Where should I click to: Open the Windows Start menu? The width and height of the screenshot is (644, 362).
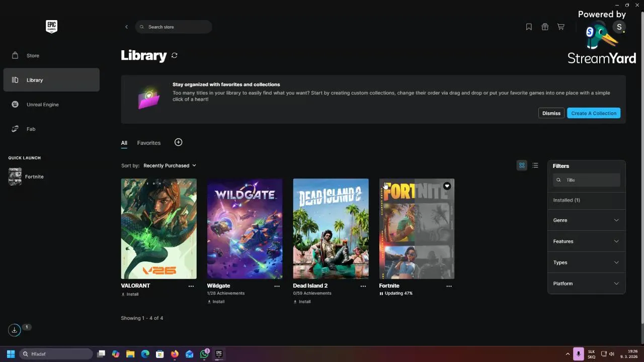click(x=11, y=354)
